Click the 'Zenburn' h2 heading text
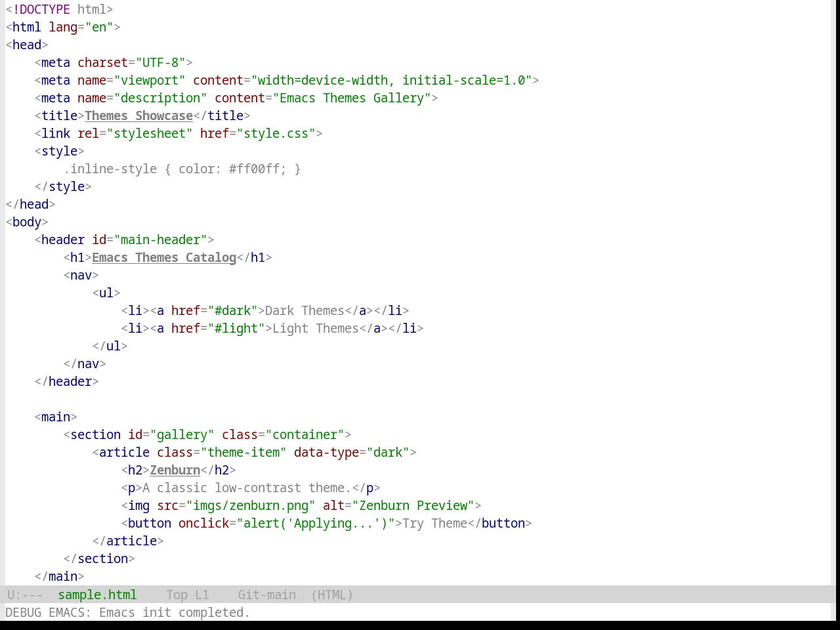The height and width of the screenshot is (630, 840). point(175,471)
